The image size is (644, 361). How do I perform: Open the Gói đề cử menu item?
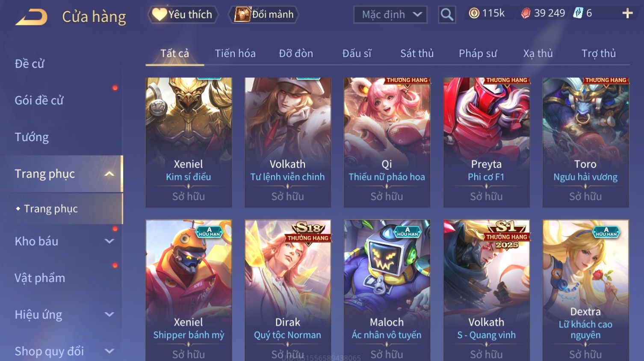click(x=39, y=101)
